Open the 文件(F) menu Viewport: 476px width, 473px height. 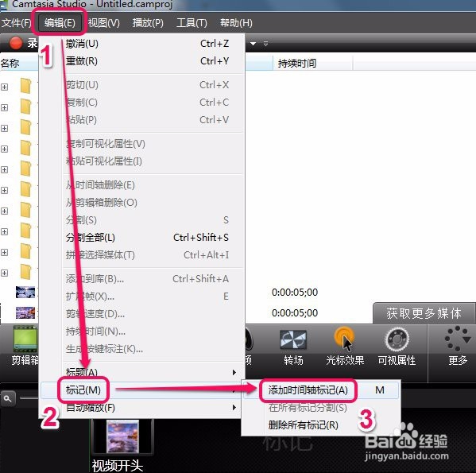tap(16, 23)
